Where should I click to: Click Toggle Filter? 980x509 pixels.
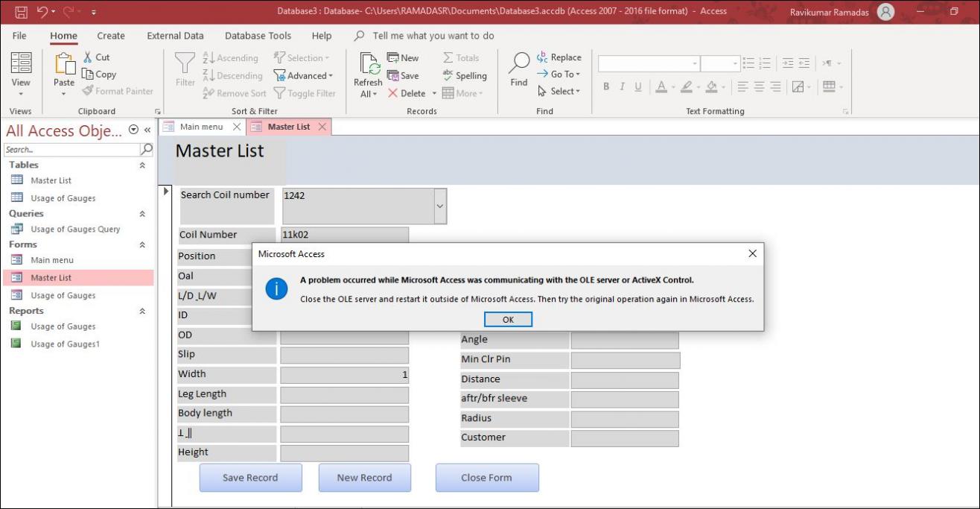pyautogui.click(x=304, y=94)
